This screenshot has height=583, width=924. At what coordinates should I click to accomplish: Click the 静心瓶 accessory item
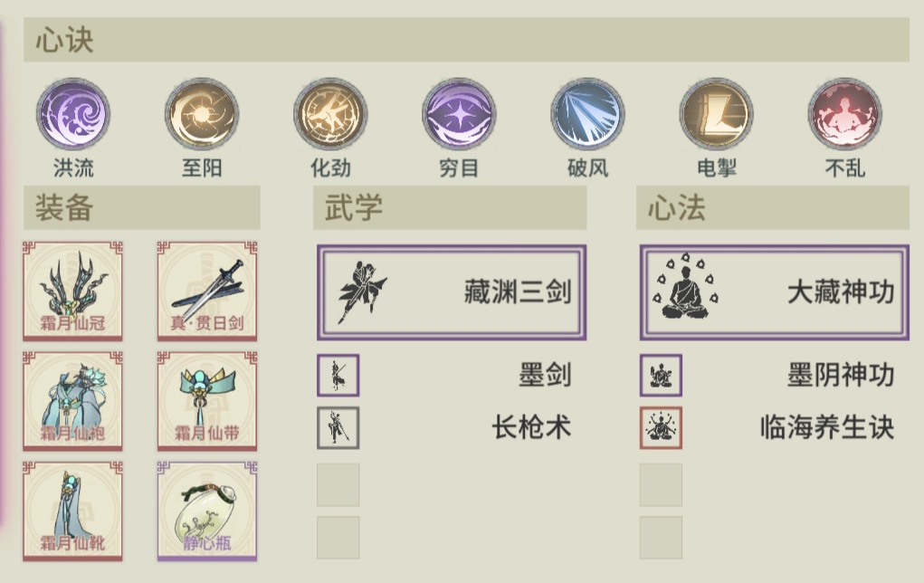207,511
